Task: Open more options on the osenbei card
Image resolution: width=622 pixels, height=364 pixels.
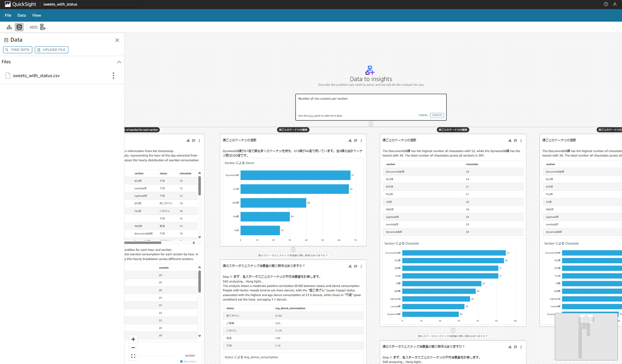Action: 199,141
